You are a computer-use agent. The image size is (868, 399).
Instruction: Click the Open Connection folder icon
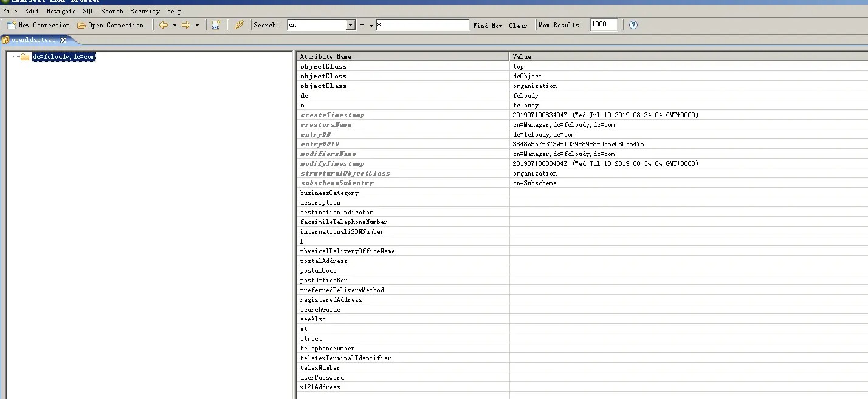click(81, 25)
